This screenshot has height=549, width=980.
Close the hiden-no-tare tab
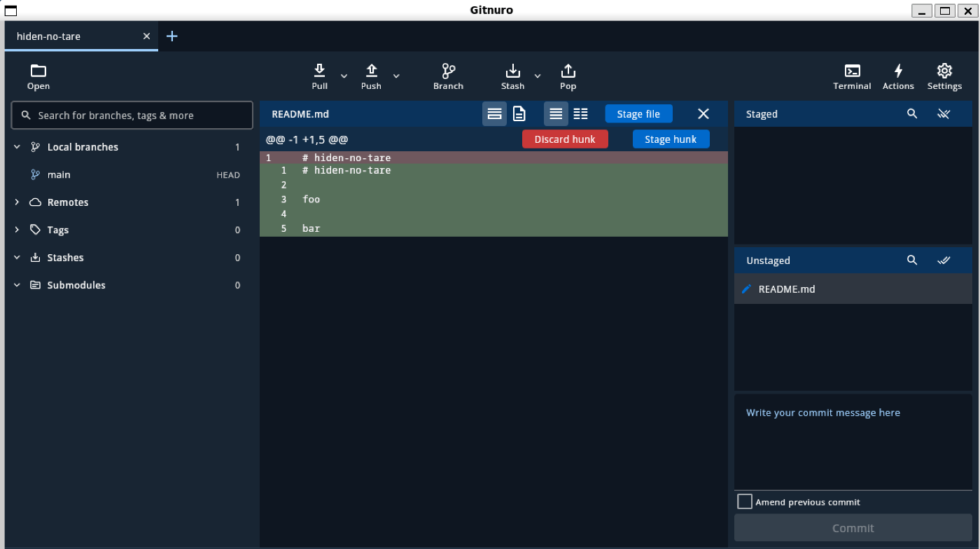tap(146, 36)
